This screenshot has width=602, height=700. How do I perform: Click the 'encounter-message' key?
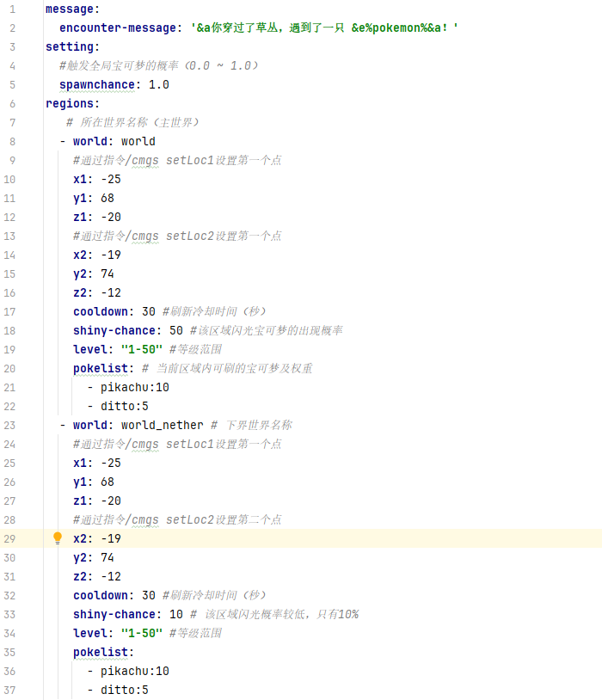pos(118,28)
